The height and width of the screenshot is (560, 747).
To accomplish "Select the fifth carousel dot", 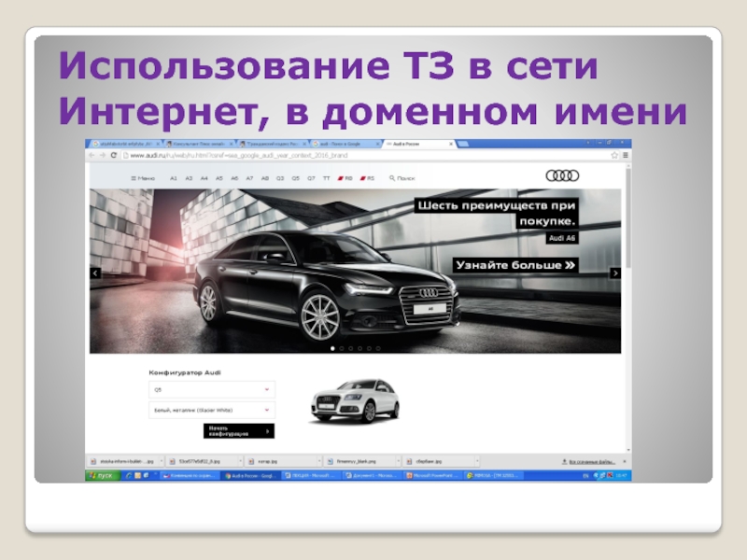I will [x=369, y=348].
